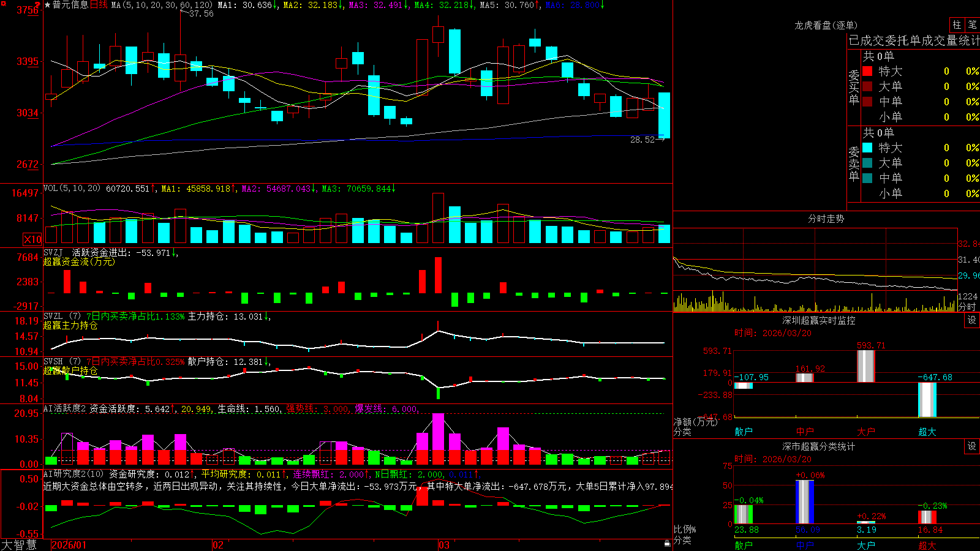Click the 散户持仓: 12.381 value
Image resolution: width=980 pixels, height=551 pixels.
click(225, 362)
